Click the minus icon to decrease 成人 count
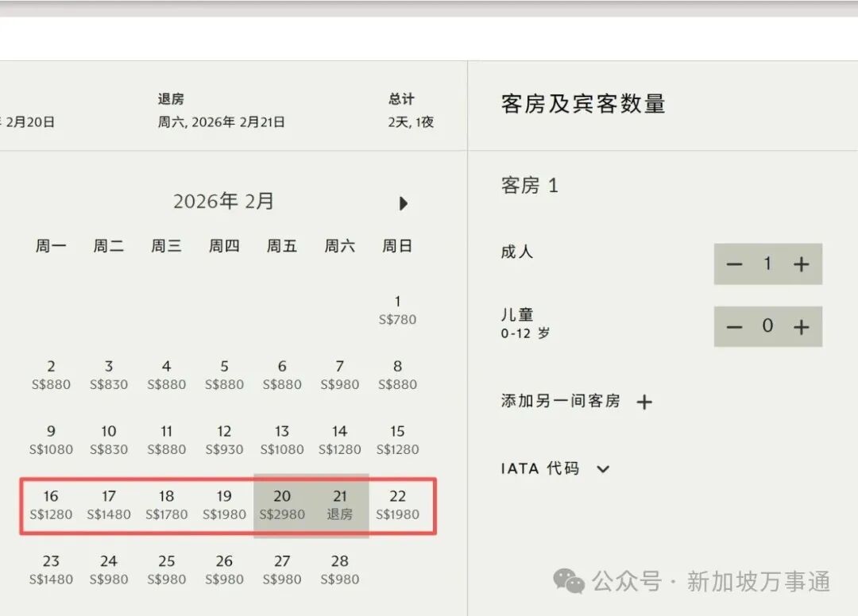 point(734,264)
